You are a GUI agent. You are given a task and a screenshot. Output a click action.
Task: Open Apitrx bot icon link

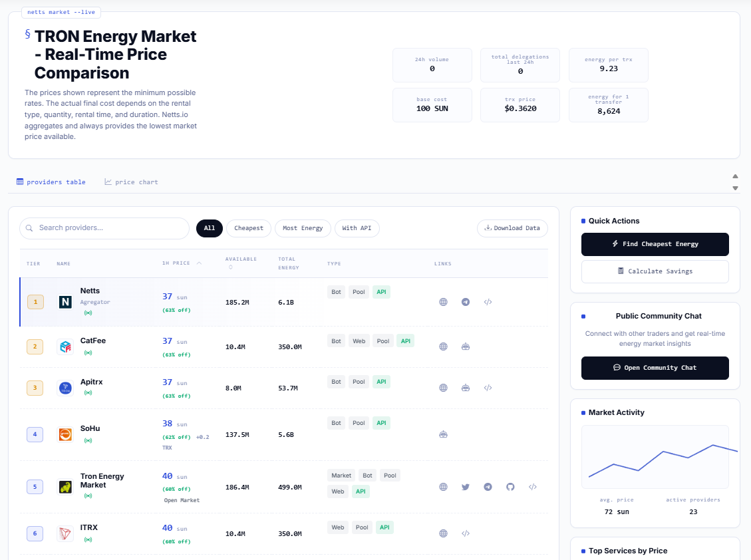pos(466,388)
